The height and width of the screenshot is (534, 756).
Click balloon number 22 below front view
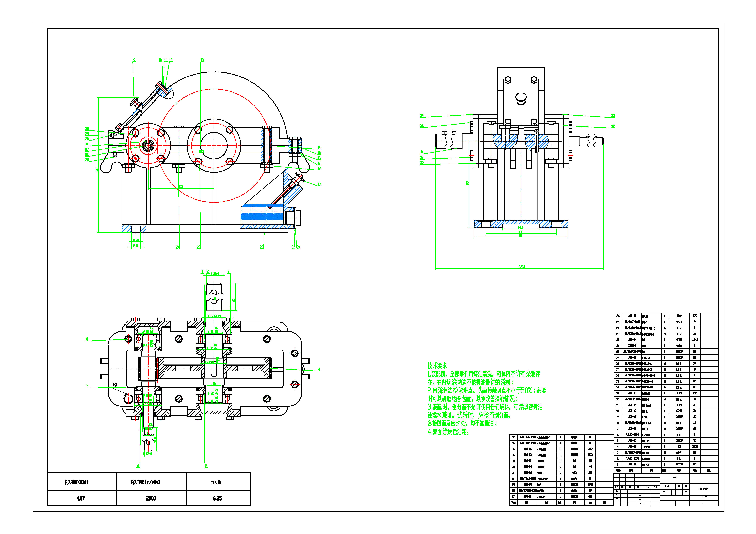pyautogui.click(x=262, y=247)
